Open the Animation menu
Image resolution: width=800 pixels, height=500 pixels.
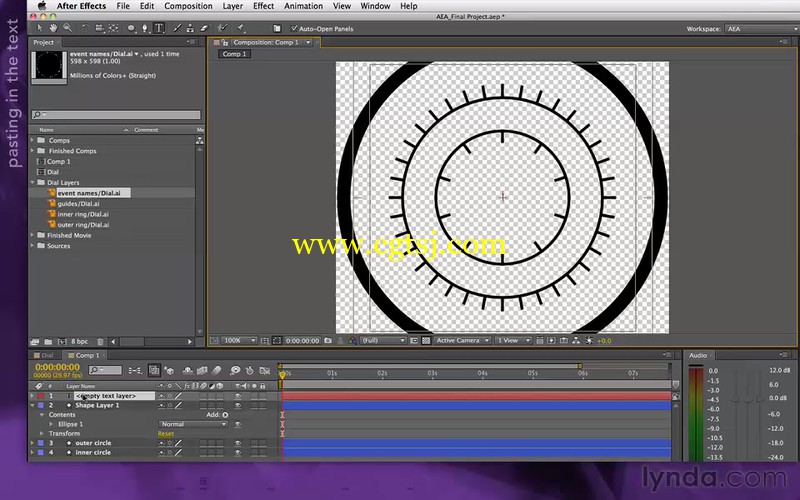click(x=303, y=6)
